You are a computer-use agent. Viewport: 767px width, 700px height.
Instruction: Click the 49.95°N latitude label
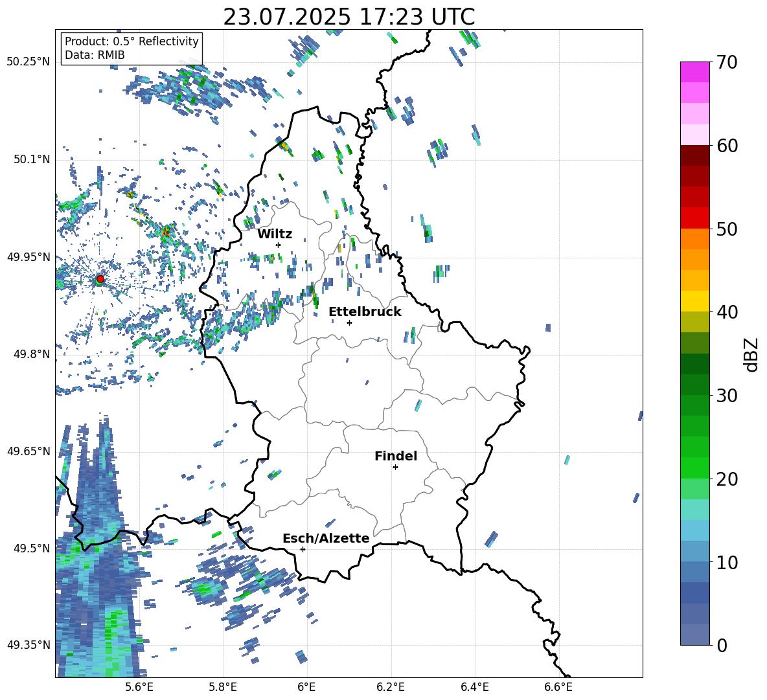coord(29,257)
